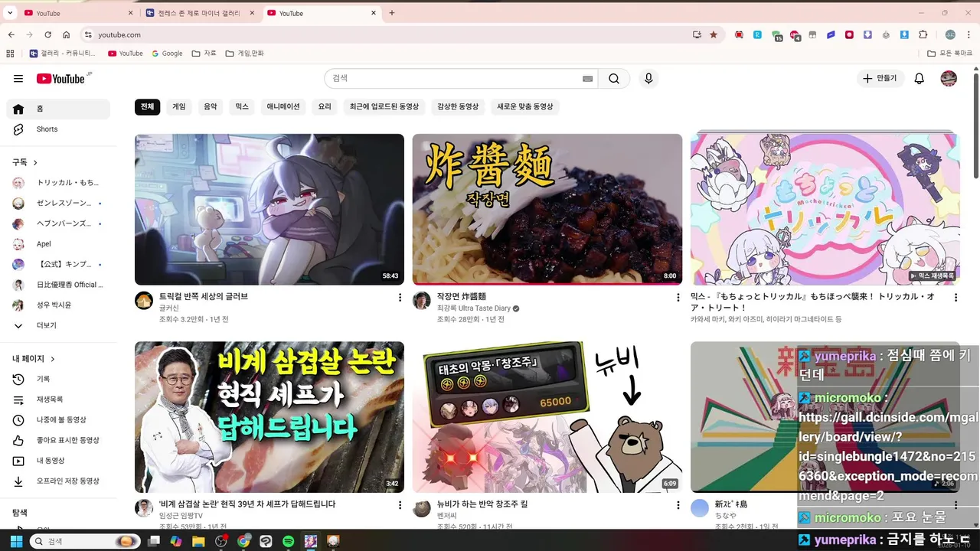Click the magnifier search button

pos(614,79)
